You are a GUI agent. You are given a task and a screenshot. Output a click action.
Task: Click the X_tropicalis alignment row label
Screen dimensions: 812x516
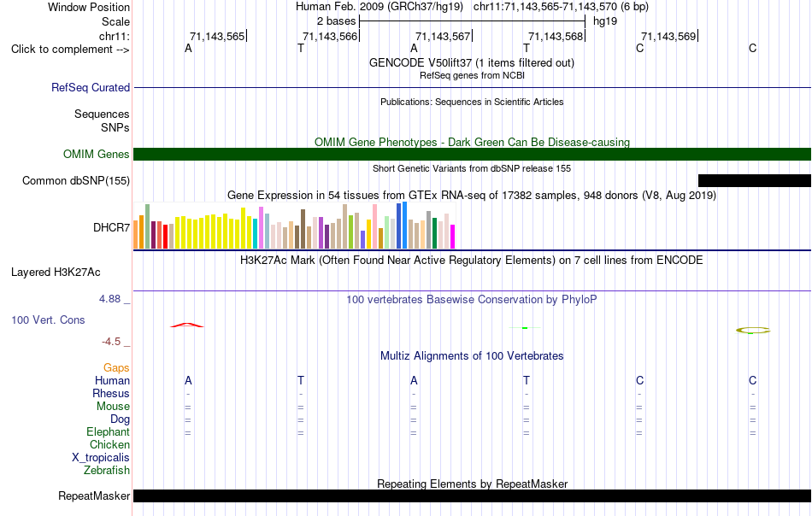point(101,458)
